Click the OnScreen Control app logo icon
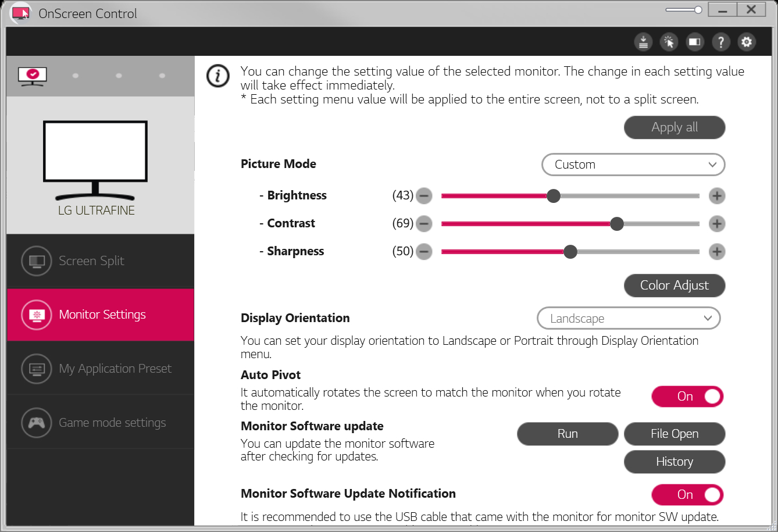778x532 pixels. pyautogui.click(x=21, y=13)
